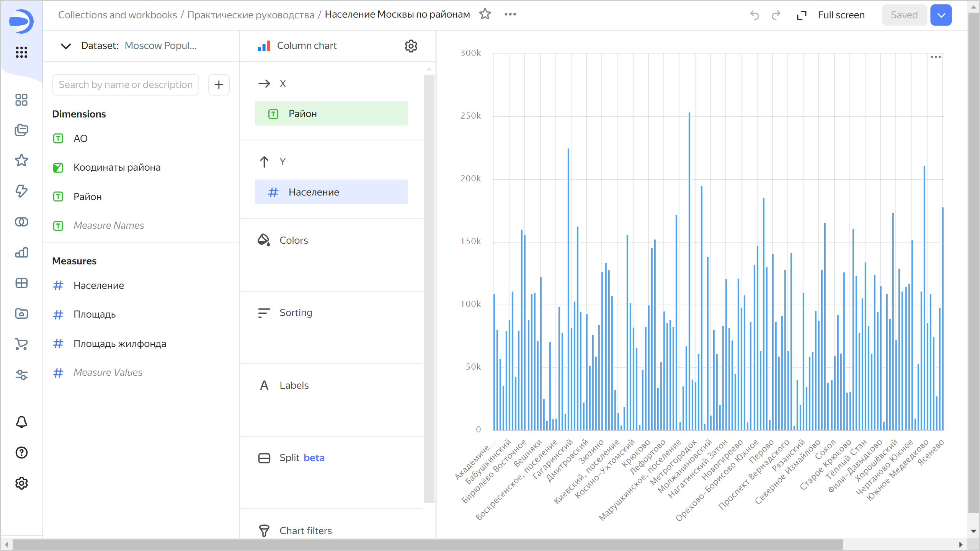This screenshot has height=551, width=980.
Task: Open dropdown arrow beside Saved button
Action: 941,15
